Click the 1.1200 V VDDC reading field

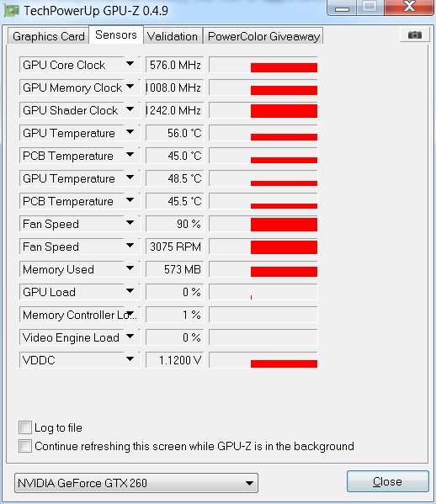point(174,360)
